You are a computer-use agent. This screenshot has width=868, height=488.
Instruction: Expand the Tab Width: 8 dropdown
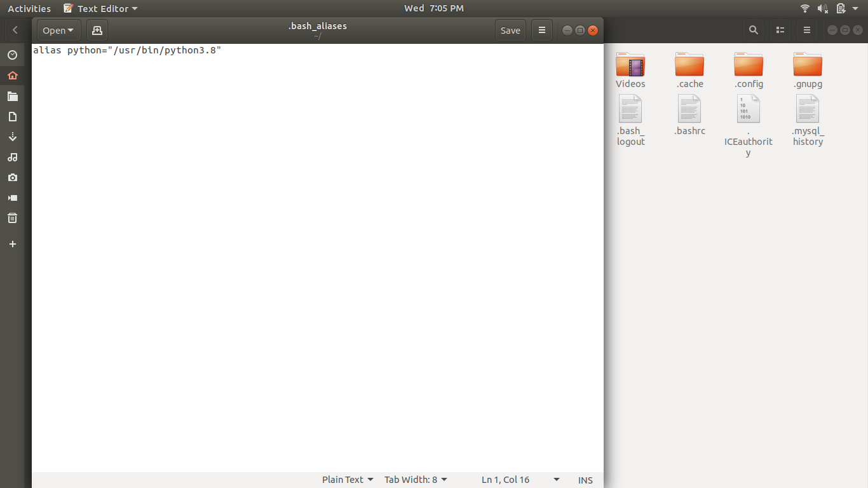point(416,480)
